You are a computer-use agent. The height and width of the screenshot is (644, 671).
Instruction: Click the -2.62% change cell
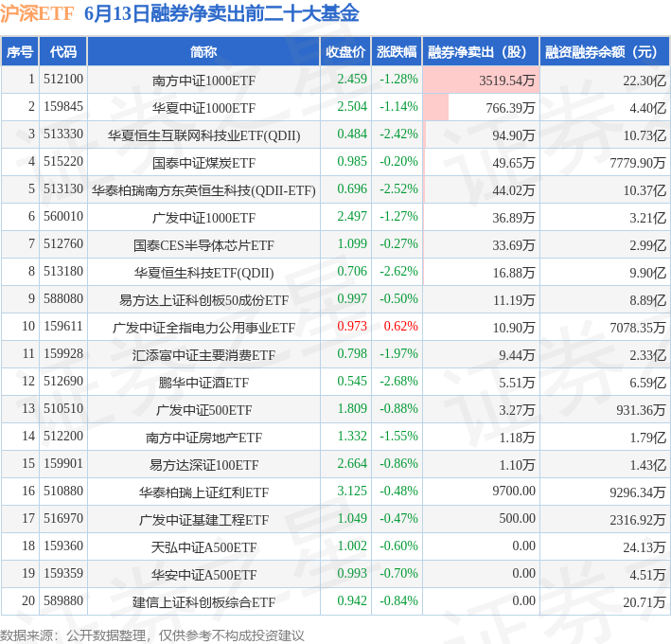pos(398,271)
